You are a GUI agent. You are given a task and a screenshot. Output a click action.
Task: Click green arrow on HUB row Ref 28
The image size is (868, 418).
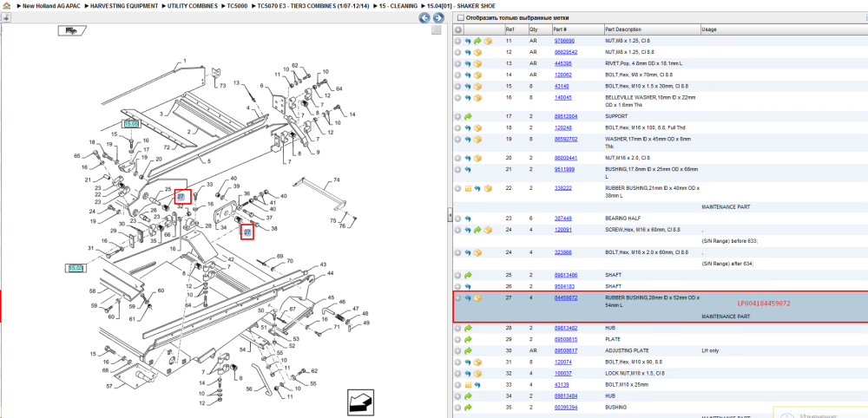coord(468,328)
